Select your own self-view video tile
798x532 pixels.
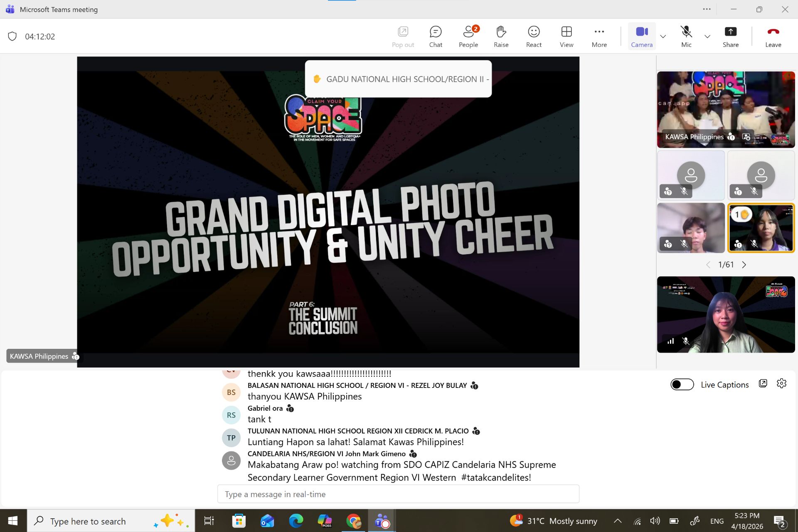click(726, 314)
